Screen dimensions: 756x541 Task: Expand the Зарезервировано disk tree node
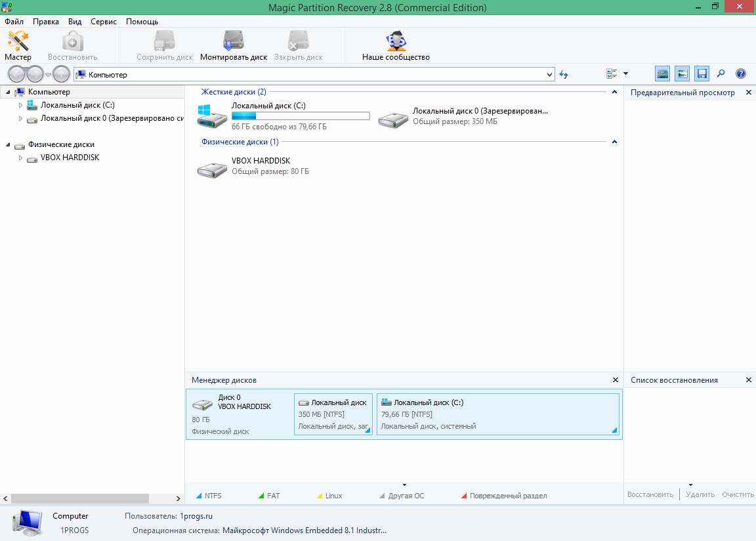coord(20,119)
